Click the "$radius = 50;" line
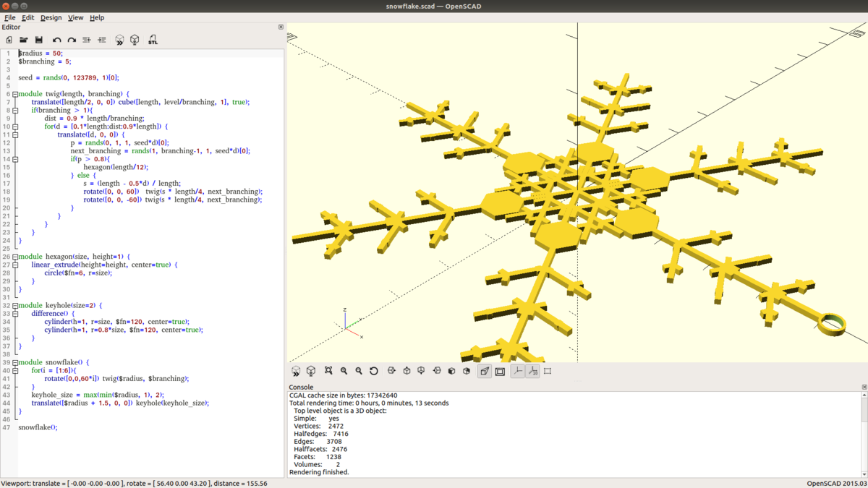 pyautogui.click(x=41, y=53)
